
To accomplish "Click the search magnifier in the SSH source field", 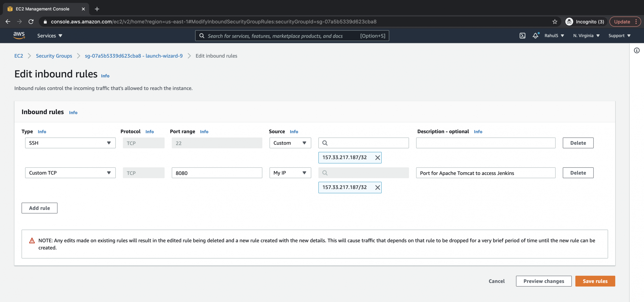I will tap(325, 143).
